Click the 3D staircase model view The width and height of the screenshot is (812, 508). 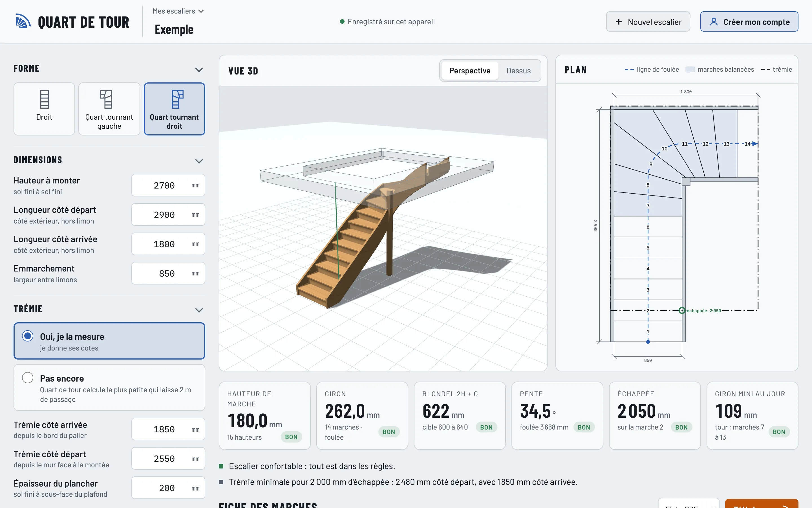(383, 229)
